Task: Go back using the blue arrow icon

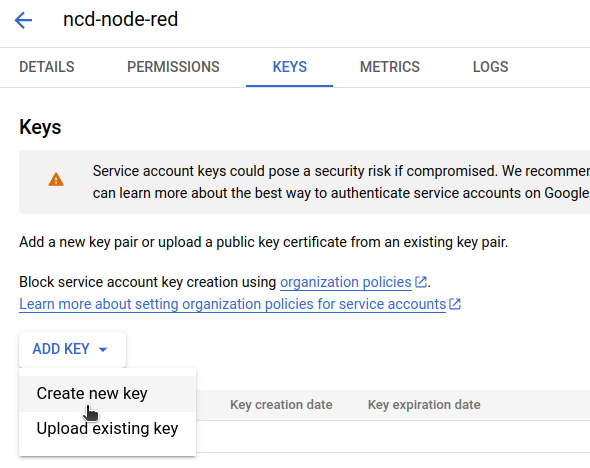Action: pyautogui.click(x=23, y=20)
